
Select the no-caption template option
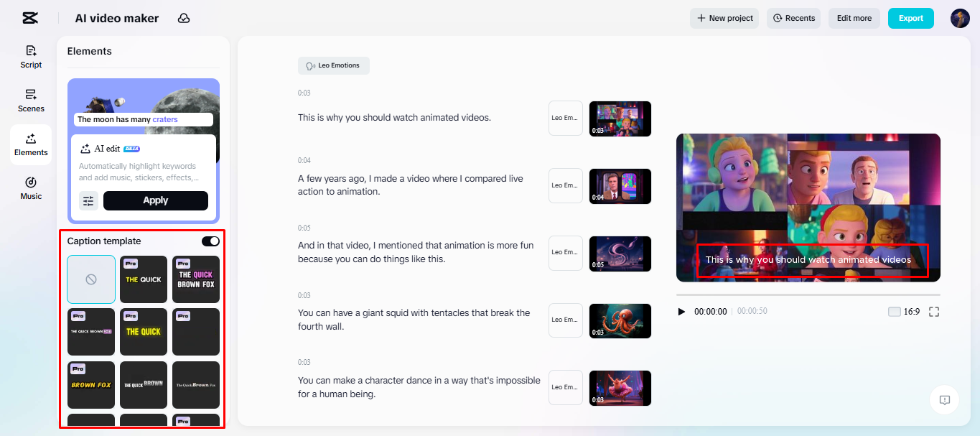click(x=91, y=279)
